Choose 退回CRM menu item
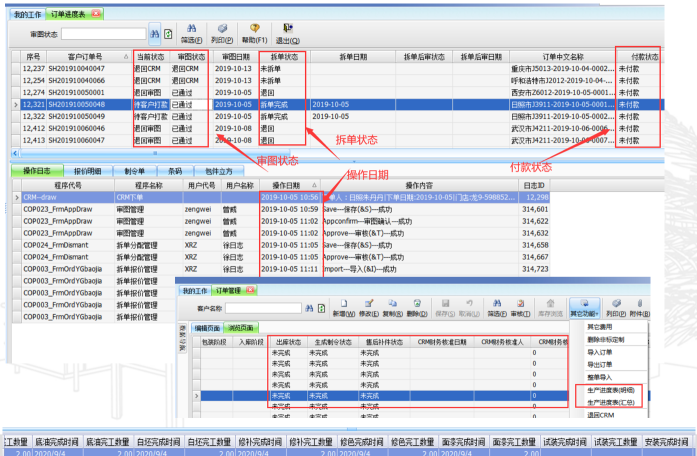697x456 pixels. coord(601,415)
